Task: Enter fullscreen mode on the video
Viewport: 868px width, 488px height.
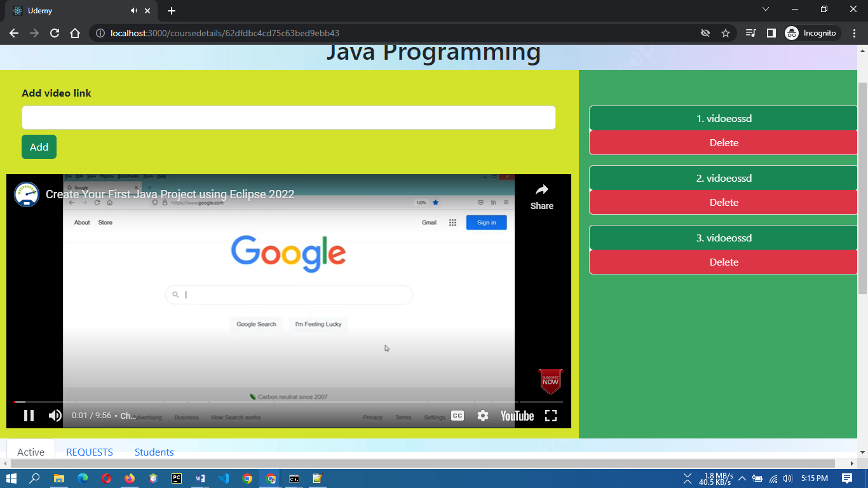Action: point(551,416)
